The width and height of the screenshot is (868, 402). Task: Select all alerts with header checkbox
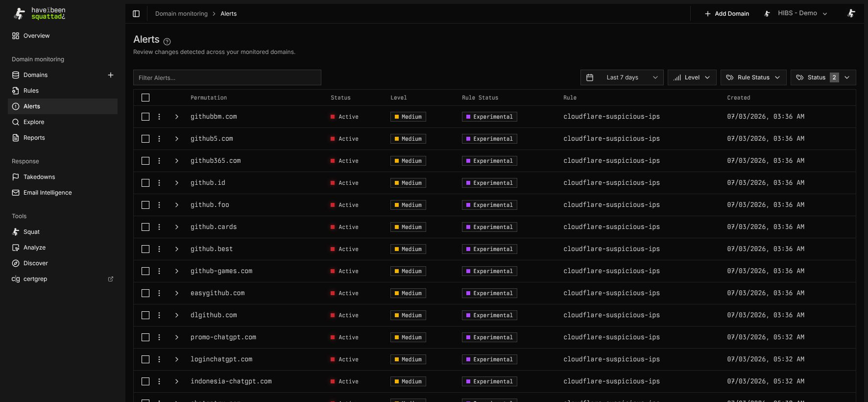coord(145,98)
